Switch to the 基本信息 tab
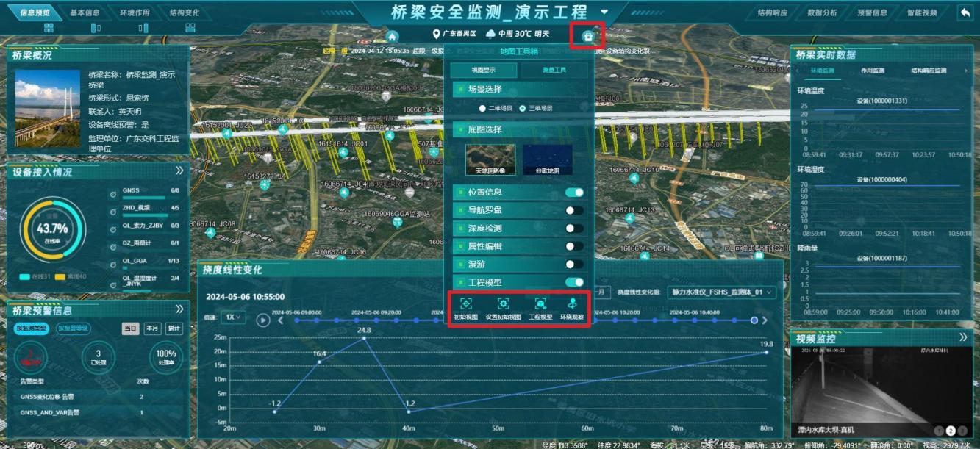This screenshot has width=980, height=449. (85, 13)
